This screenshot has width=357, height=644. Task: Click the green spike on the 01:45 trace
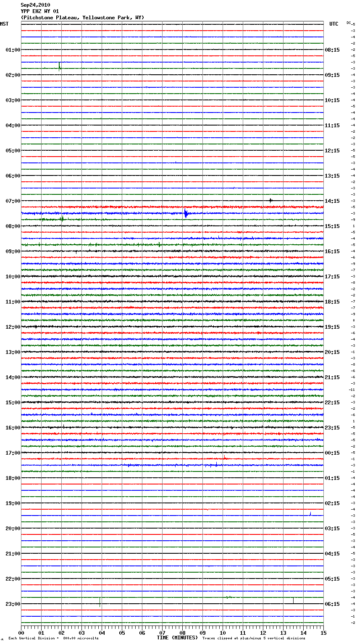60,66
